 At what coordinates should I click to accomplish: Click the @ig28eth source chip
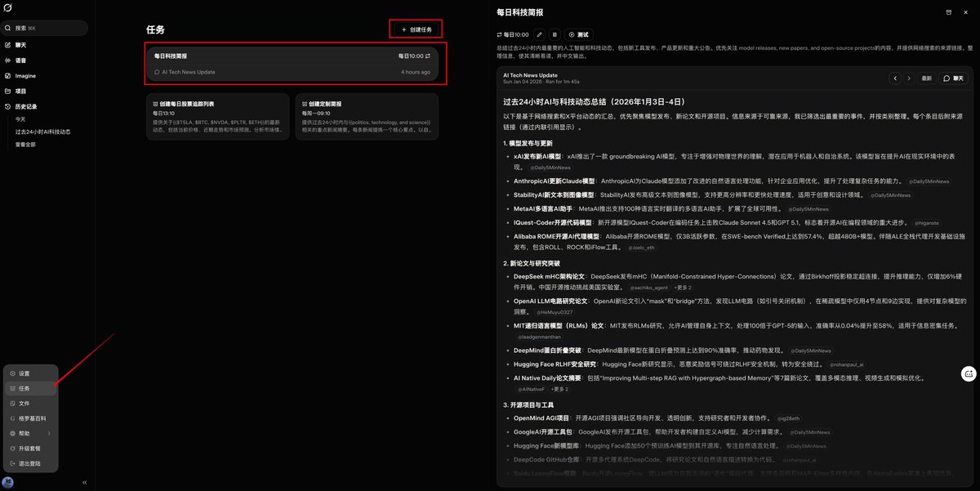pyautogui.click(x=789, y=417)
